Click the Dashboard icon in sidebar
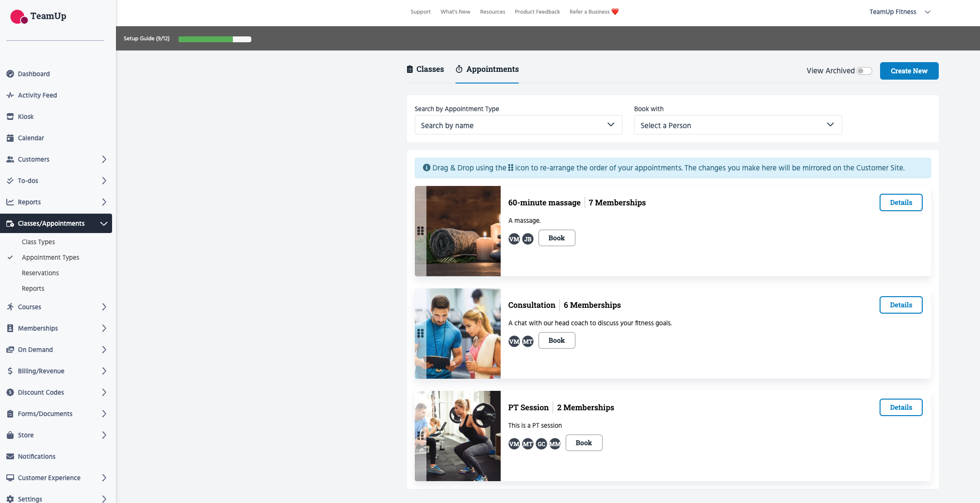This screenshot has height=503, width=980. pos(10,74)
